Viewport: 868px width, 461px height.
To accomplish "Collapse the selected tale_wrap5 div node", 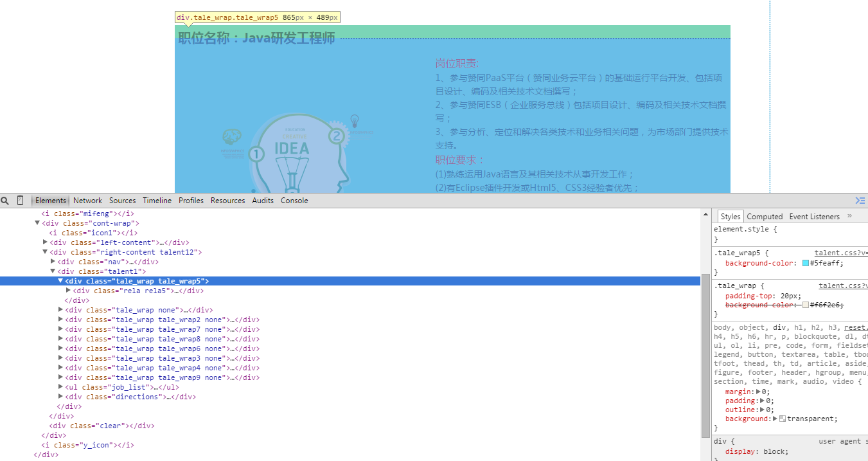I will [60, 281].
